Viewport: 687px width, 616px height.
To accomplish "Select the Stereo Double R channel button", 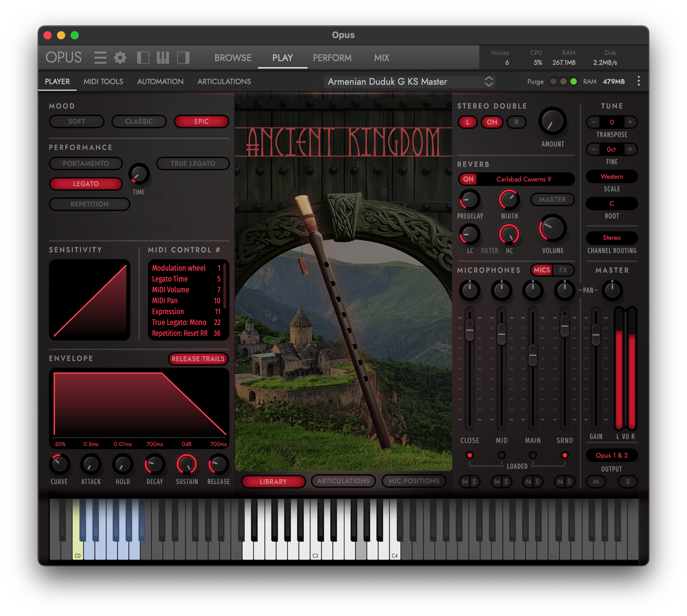I will pyautogui.click(x=516, y=122).
